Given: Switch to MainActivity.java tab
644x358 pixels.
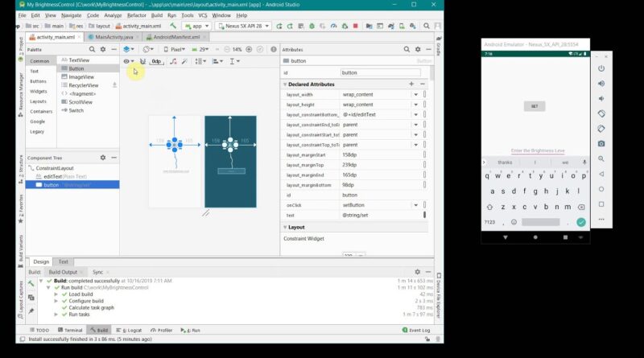Looking at the screenshot, I should [x=114, y=37].
